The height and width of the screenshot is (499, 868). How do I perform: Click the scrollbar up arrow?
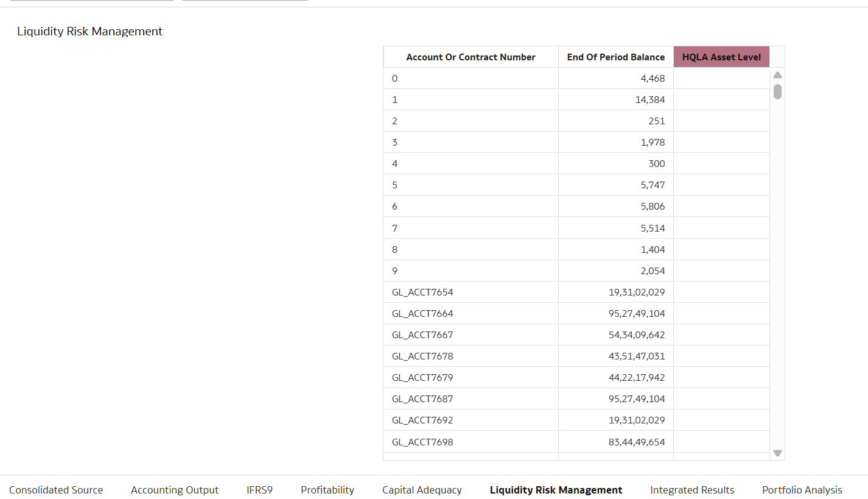pyautogui.click(x=777, y=74)
